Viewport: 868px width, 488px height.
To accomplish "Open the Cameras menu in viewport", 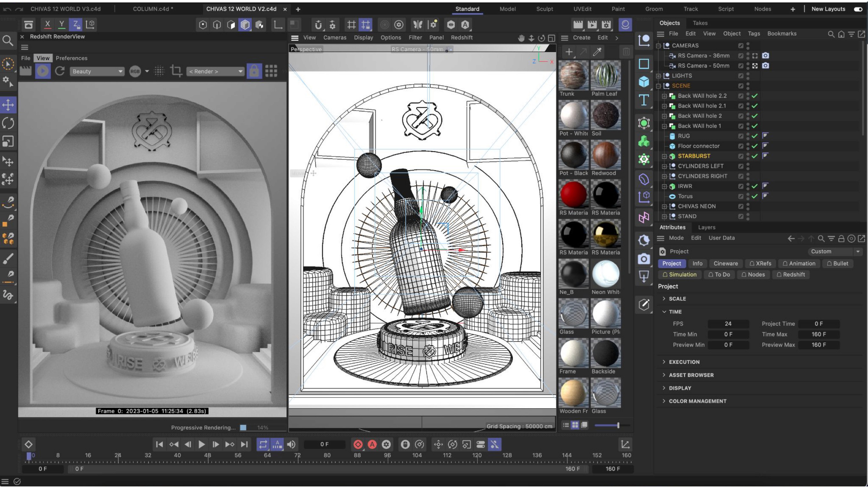I will (x=334, y=38).
